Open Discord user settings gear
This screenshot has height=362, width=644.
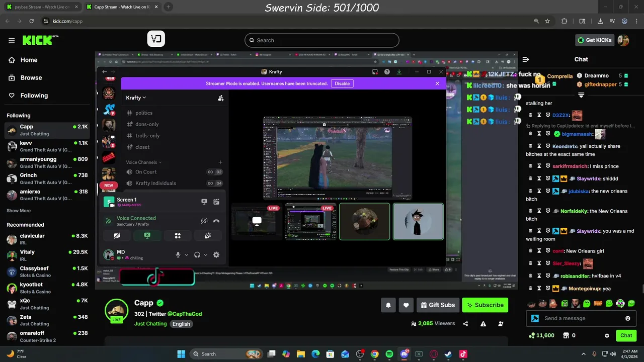click(216, 255)
